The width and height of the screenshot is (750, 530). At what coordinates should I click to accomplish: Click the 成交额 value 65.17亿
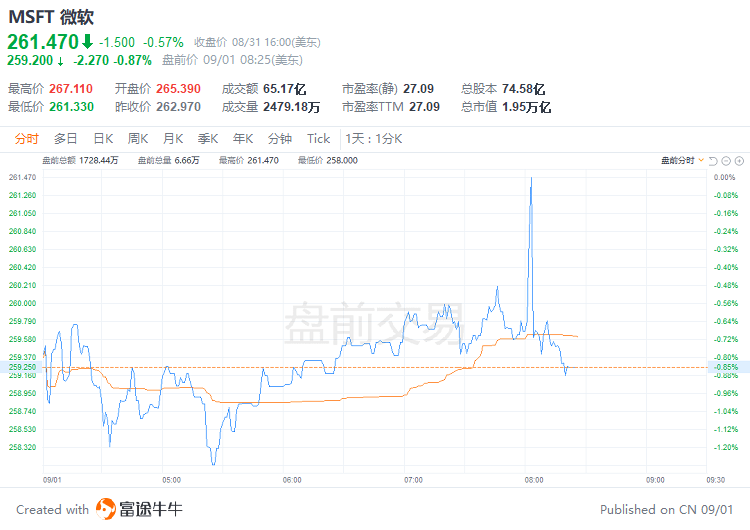[x=285, y=88]
